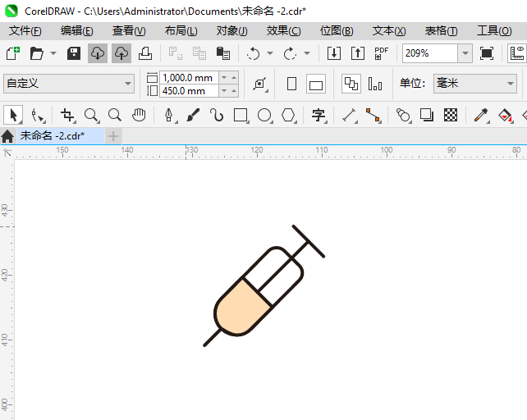
Task: Click the cloud upload icon
Action: point(121,53)
